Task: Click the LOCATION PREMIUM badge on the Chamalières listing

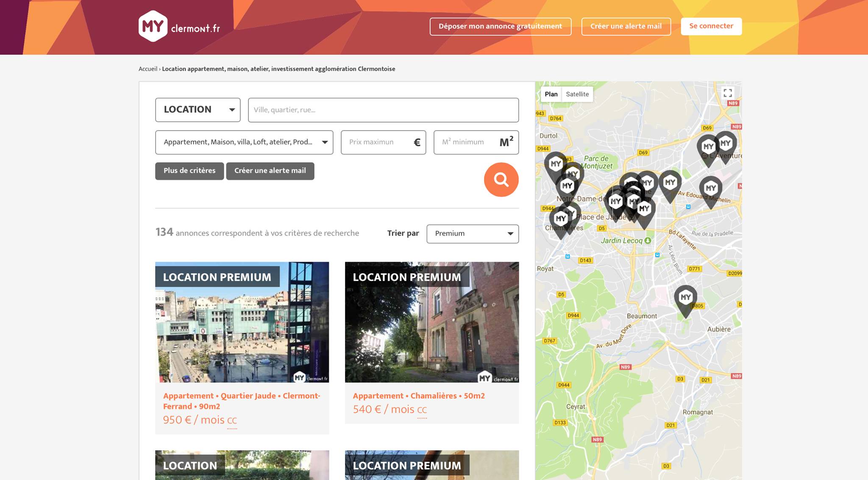Action: 407,277
